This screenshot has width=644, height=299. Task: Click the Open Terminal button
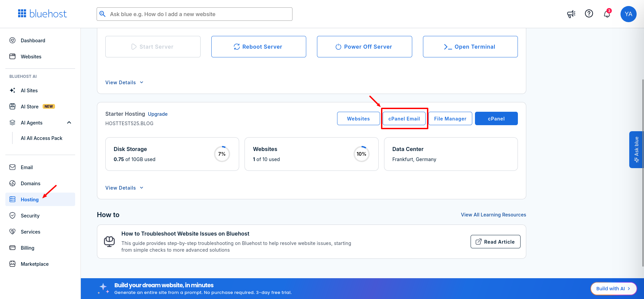(x=470, y=47)
